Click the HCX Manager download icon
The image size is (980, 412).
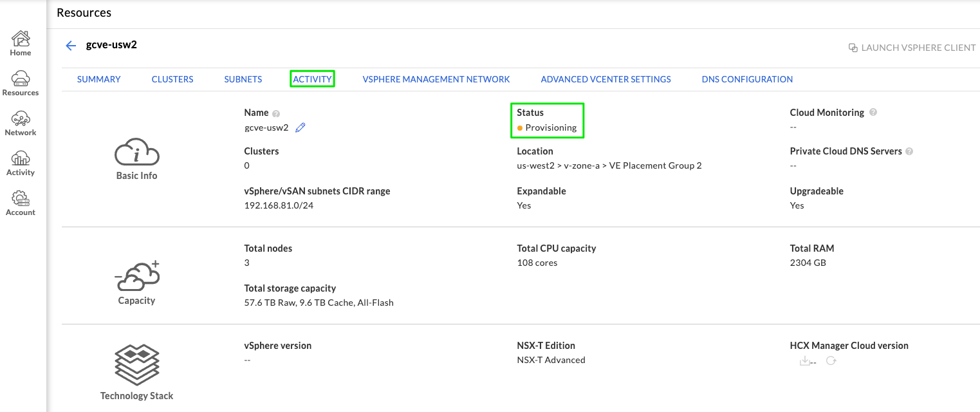click(804, 361)
